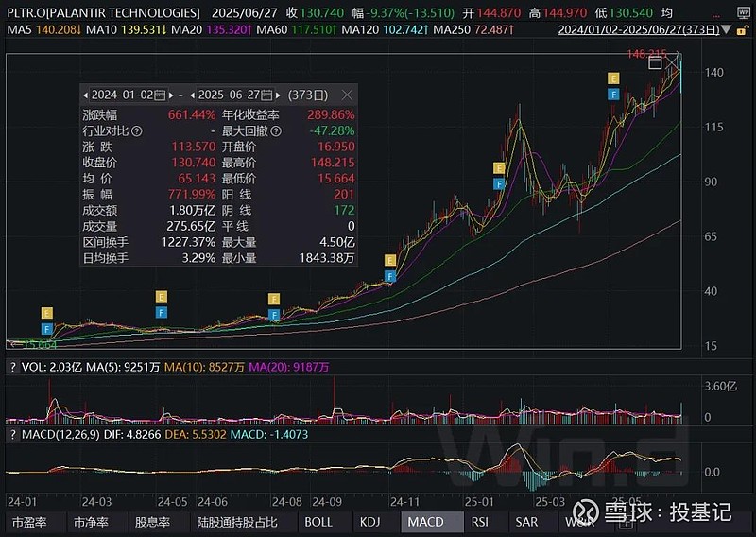Click the DEA: 5.5302 MACD reading
This screenshot has height=537, width=756.
point(196,434)
